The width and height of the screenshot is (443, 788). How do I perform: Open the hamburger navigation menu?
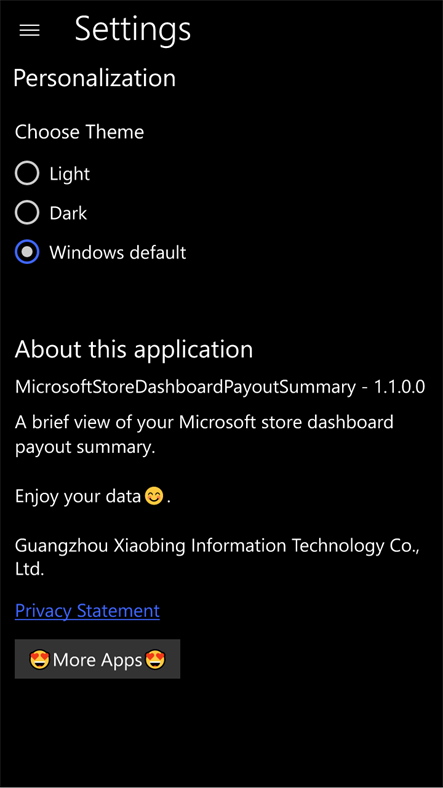pos(29,30)
